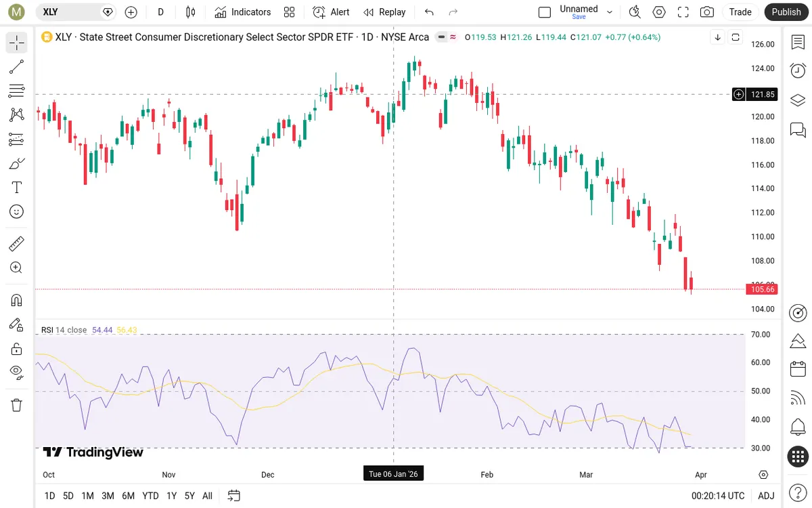Open the products apps grid

point(798,457)
